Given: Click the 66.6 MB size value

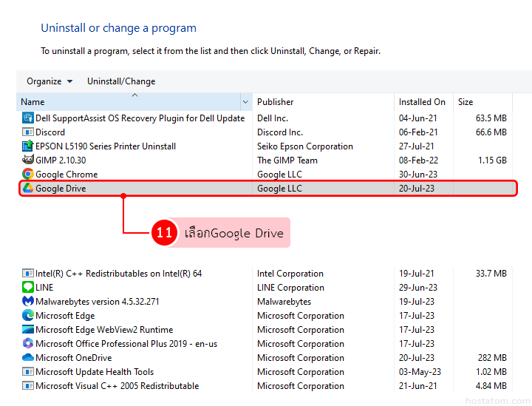Looking at the screenshot, I should coord(491,132).
